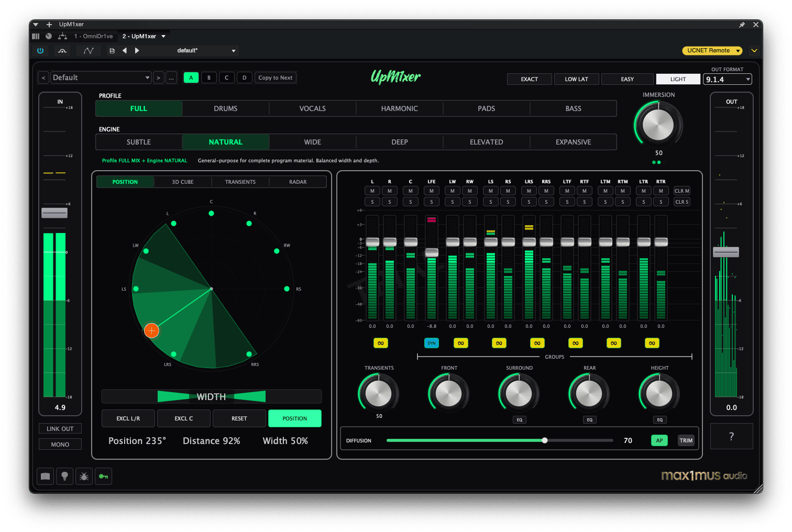792x532 pixels.
Task: Expand the yellow chevron in host toolbar
Action: tap(754, 51)
